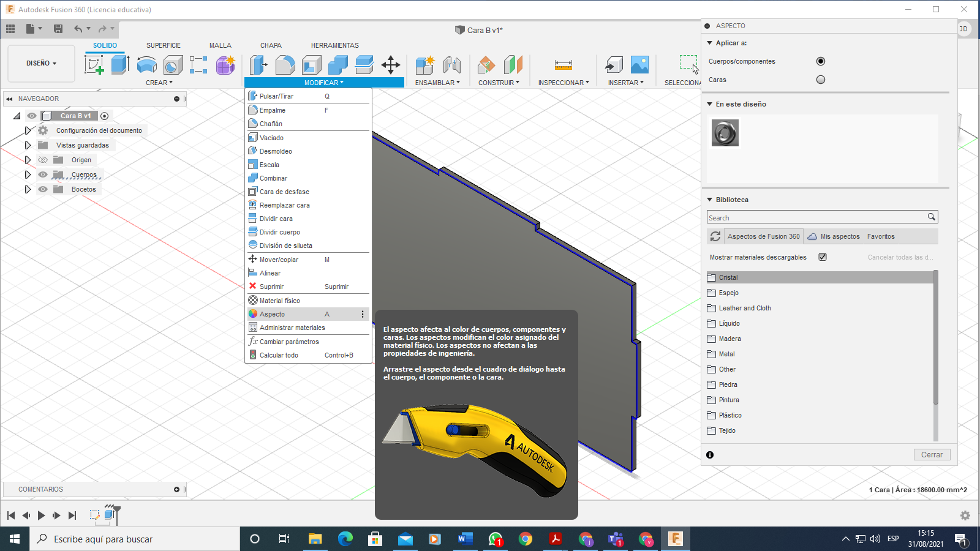Click the Save icon in top bar

58,29
